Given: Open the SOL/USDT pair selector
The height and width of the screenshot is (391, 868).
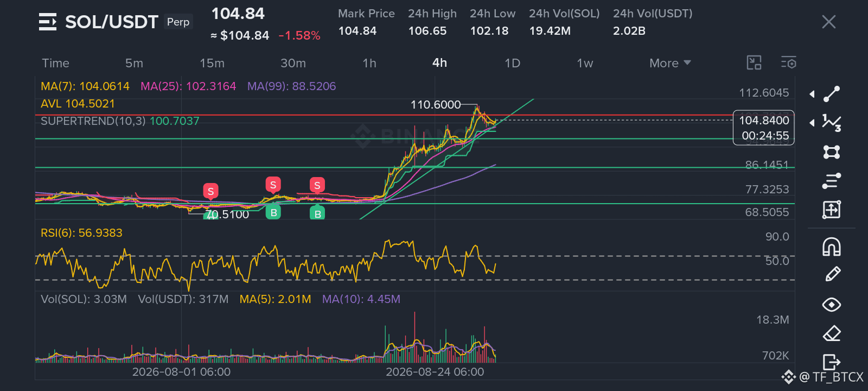Looking at the screenshot, I should [112, 22].
